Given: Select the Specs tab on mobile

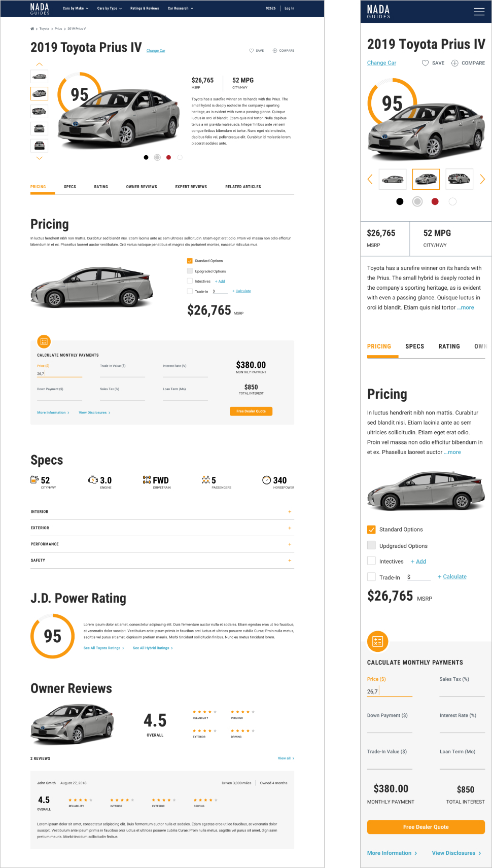Looking at the screenshot, I should click(x=414, y=346).
